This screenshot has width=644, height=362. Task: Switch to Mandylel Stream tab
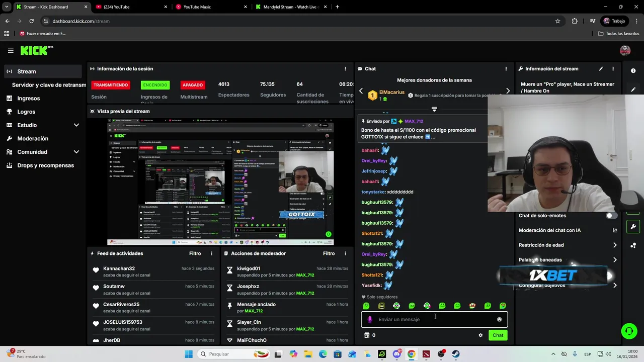pos(291,7)
